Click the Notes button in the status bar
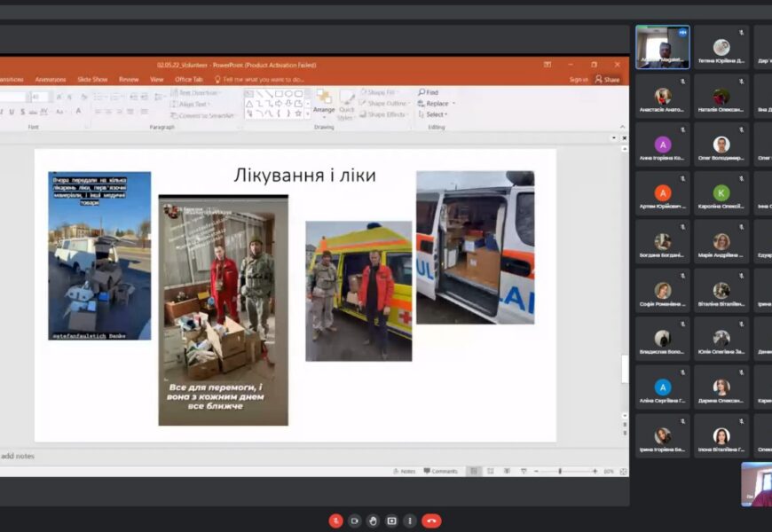Viewport: 772px width, 532px height. click(x=404, y=471)
